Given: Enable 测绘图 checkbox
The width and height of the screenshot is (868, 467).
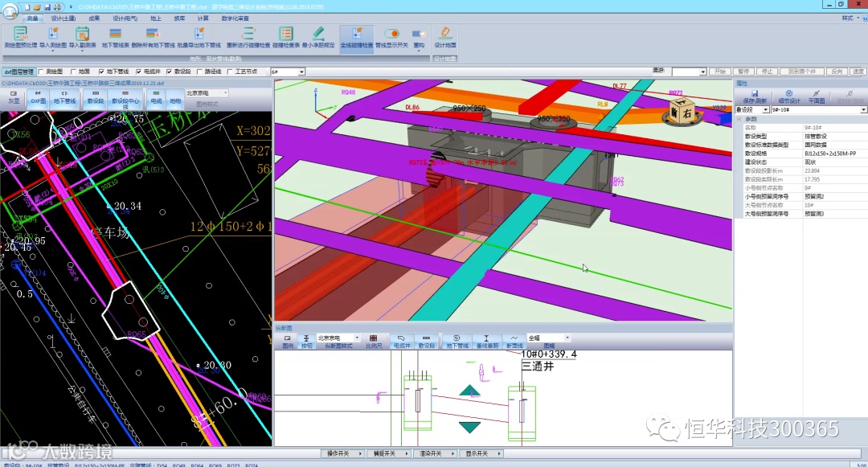Looking at the screenshot, I should (x=42, y=72).
